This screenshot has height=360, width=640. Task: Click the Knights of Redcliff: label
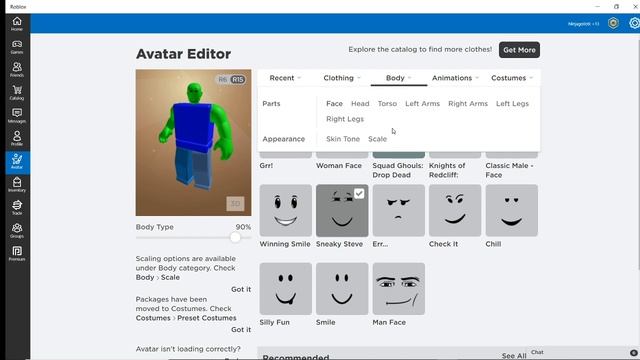447,170
